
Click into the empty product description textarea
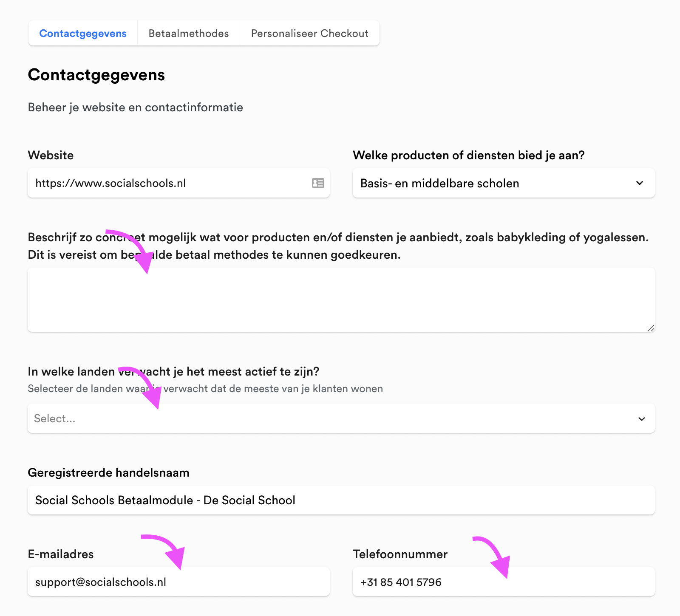point(340,300)
